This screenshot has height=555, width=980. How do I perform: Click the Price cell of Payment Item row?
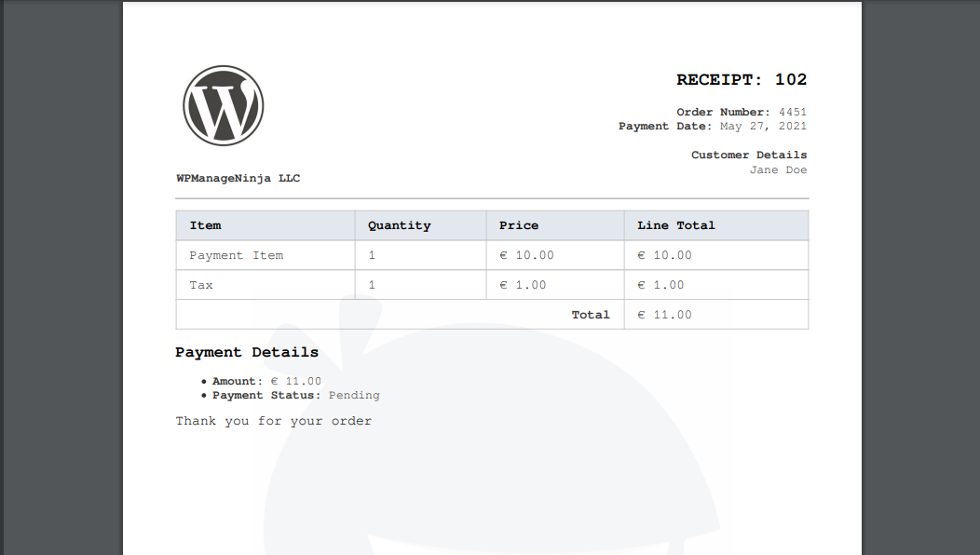point(526,255)
